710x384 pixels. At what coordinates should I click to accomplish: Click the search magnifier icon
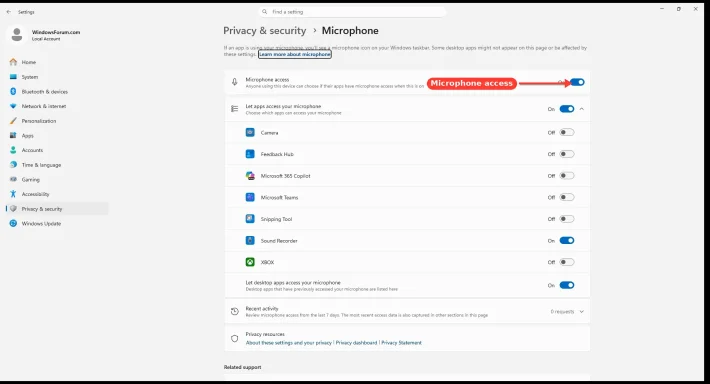[x=264, y=12]
